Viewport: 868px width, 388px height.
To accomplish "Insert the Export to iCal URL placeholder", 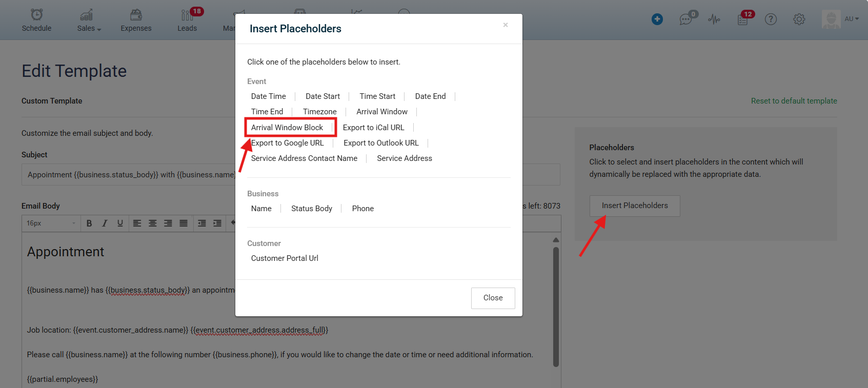I will coord(374,128).
